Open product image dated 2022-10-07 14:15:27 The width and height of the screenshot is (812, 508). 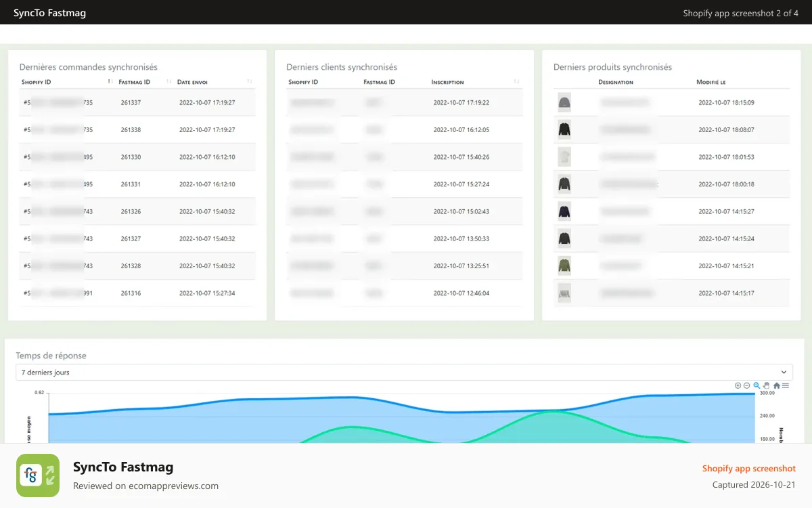564,211
